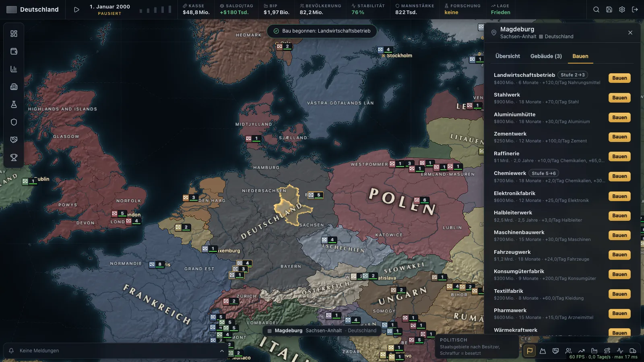Select the terrain mountain map mode
The image size is (644, 362).
(543, 351)
